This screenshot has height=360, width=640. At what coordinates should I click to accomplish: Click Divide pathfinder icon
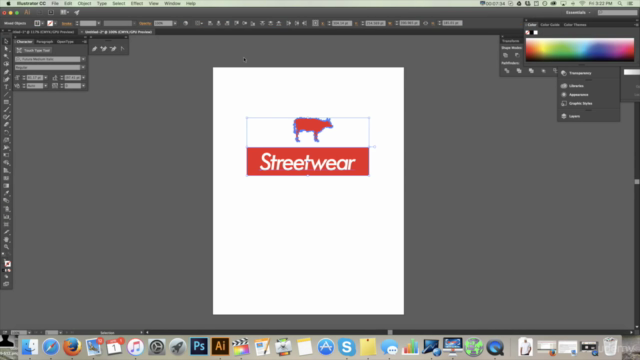coord(507,71)
